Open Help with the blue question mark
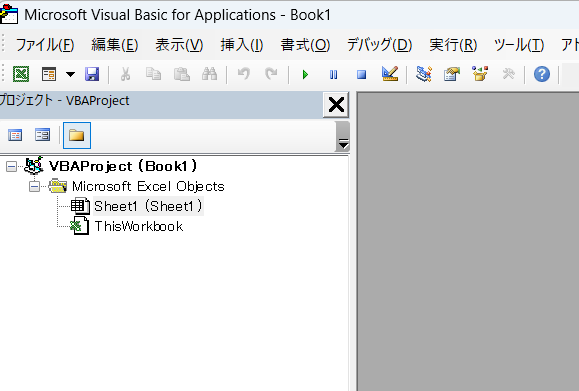The image size is (579, 391). tap(542, 74)
